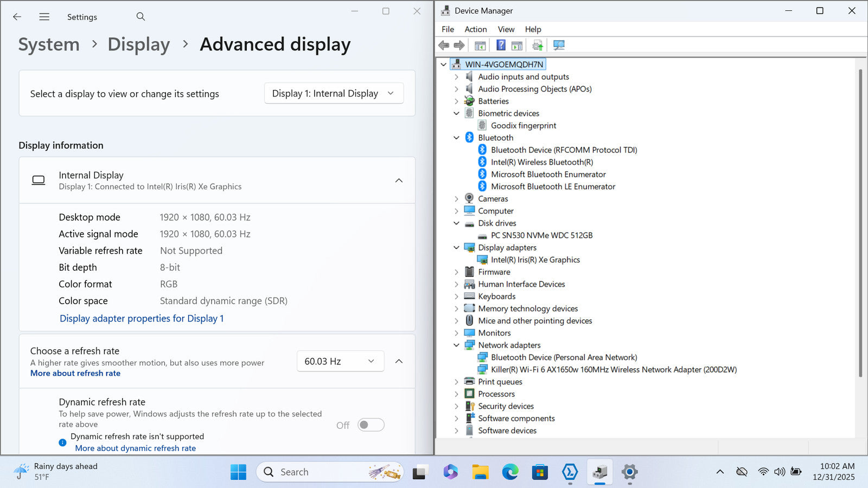Select Intel(R) Iris(R) Xe Graphics device
This screenshot has width=868, height=488.
click(x=535, y=260)
